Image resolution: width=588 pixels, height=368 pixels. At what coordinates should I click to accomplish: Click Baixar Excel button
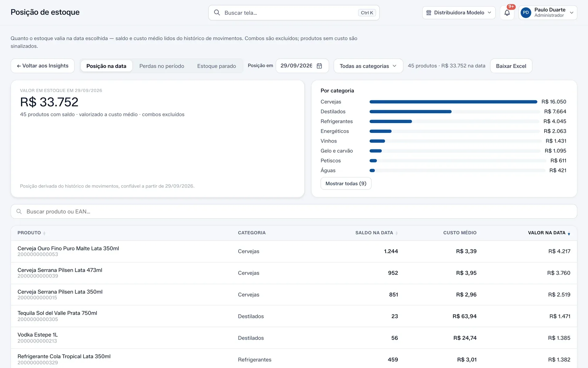[511, 66]
